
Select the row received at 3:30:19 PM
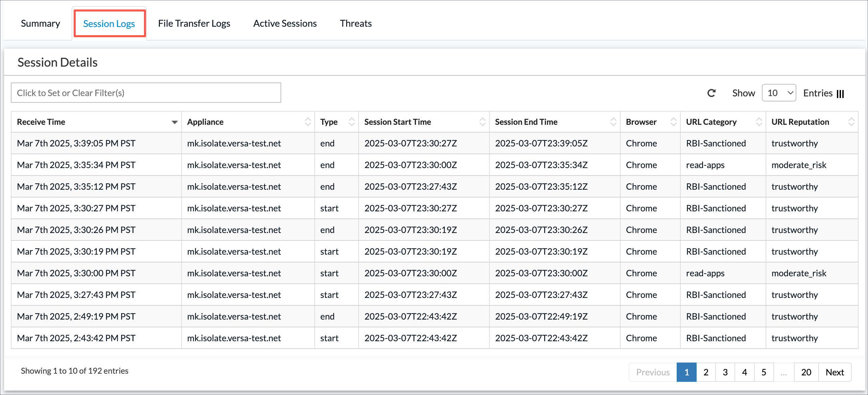[x=434, y=251]
